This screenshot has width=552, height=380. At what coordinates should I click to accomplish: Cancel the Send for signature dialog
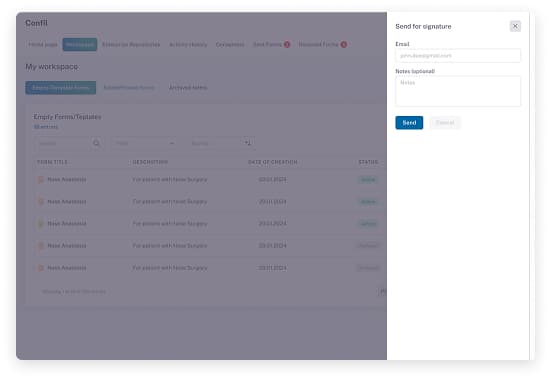tap(445, 123)
